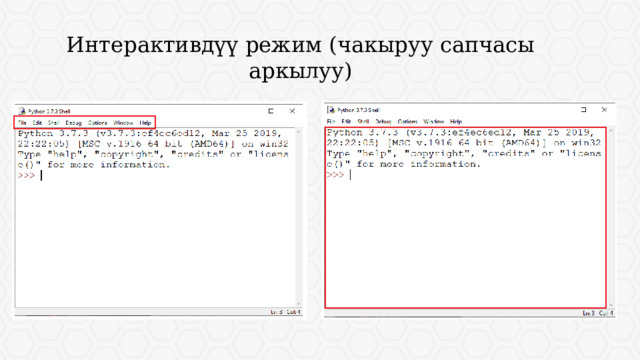The height and width of the screenshot is (360, 640).
Task: Click left shell status bar Ln/Col indicator
Action: point(285,312)
